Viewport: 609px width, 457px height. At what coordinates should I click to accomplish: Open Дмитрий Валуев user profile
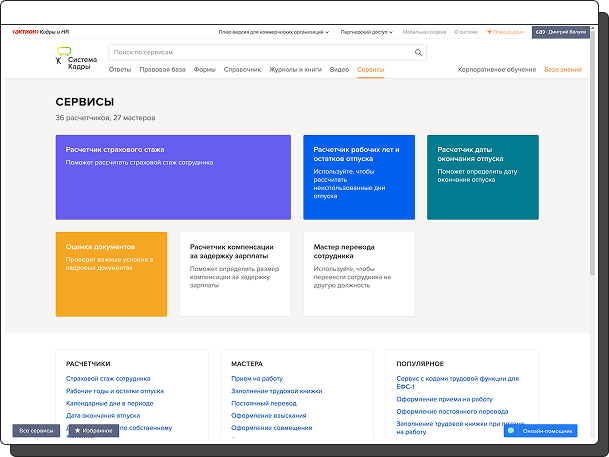pos(560,32)
